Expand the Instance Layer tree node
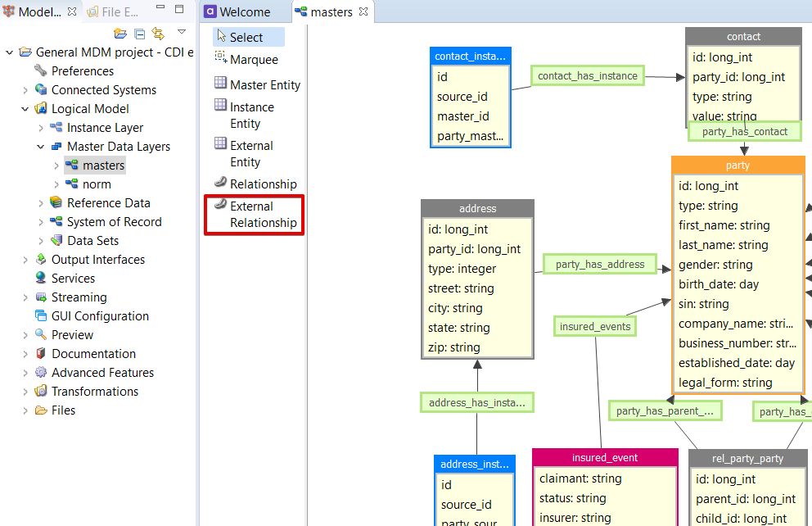Image resolution: width=812 pixels, height=526 pixels. (41, 128)
